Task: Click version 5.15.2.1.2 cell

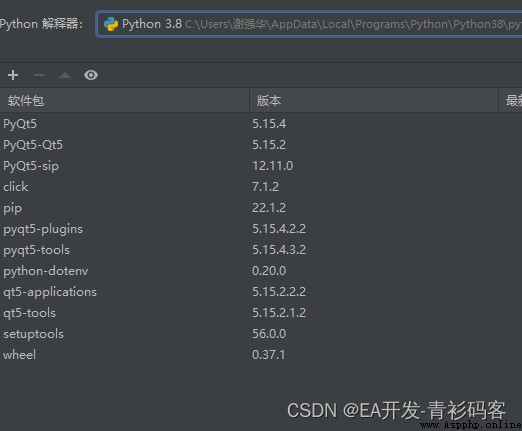Action: (x=279, y=313)
